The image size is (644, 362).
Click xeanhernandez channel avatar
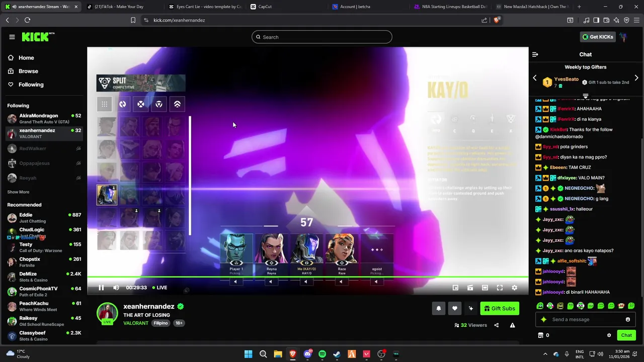coord(107,313)
